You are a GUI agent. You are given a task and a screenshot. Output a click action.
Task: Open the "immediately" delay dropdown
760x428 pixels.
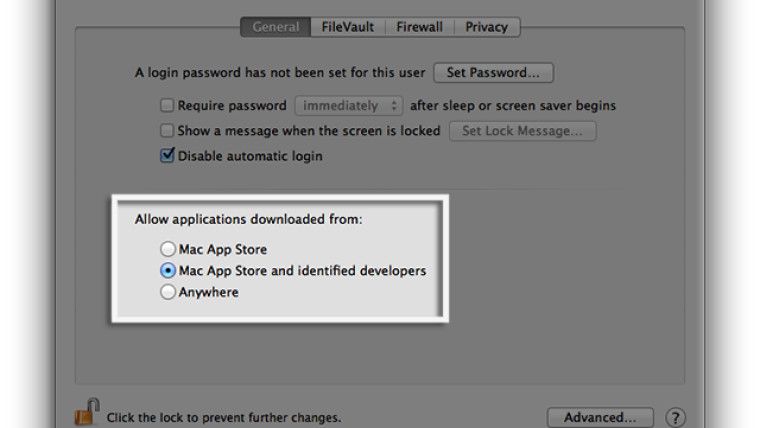348,105
